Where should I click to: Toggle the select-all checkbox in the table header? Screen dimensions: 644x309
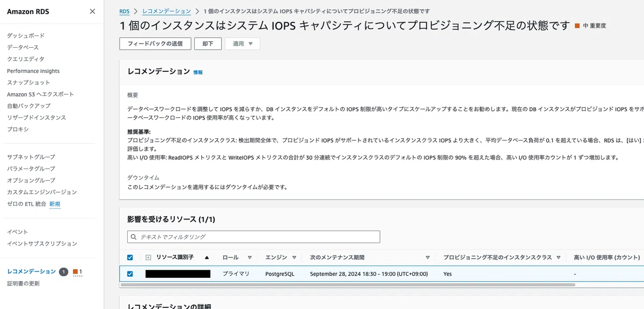130,257
